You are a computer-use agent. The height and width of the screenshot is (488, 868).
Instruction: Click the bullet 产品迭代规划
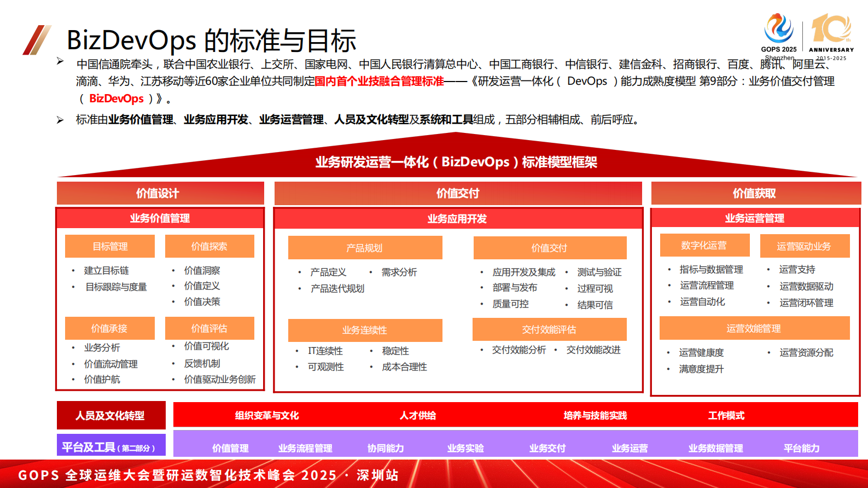pos(337,288)
